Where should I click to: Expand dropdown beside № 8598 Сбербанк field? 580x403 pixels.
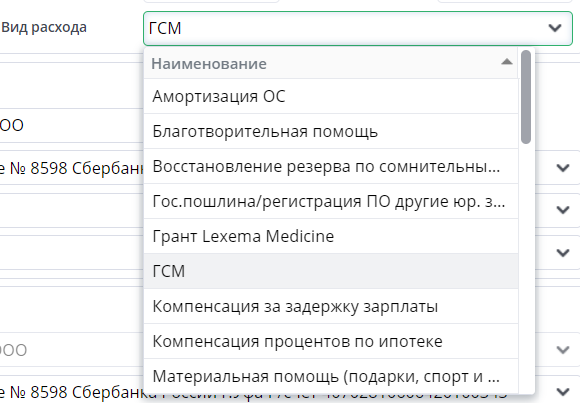point(563,168)
